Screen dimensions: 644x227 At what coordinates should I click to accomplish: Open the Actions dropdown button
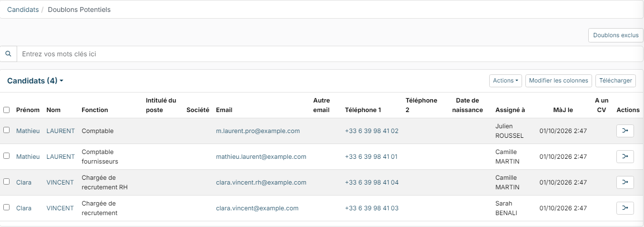pyautogui.click(x=505, y=81)
